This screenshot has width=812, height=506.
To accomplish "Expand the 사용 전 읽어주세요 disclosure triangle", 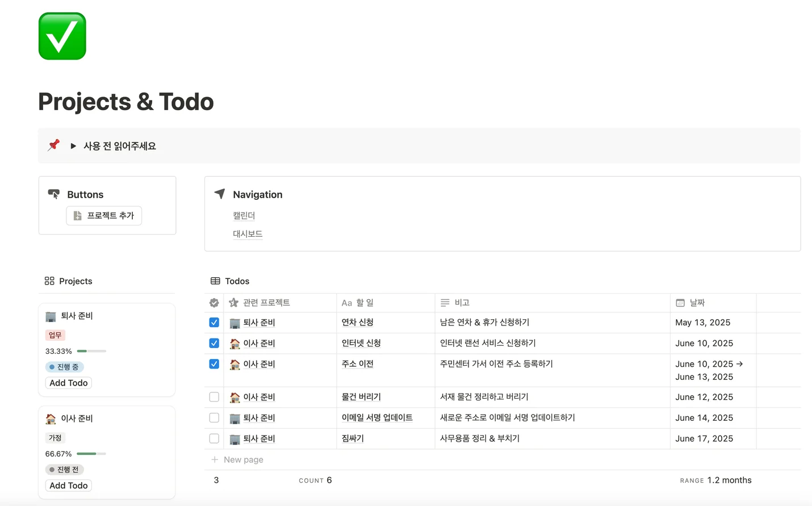I will pyautogui.click(x=73, y=145).
